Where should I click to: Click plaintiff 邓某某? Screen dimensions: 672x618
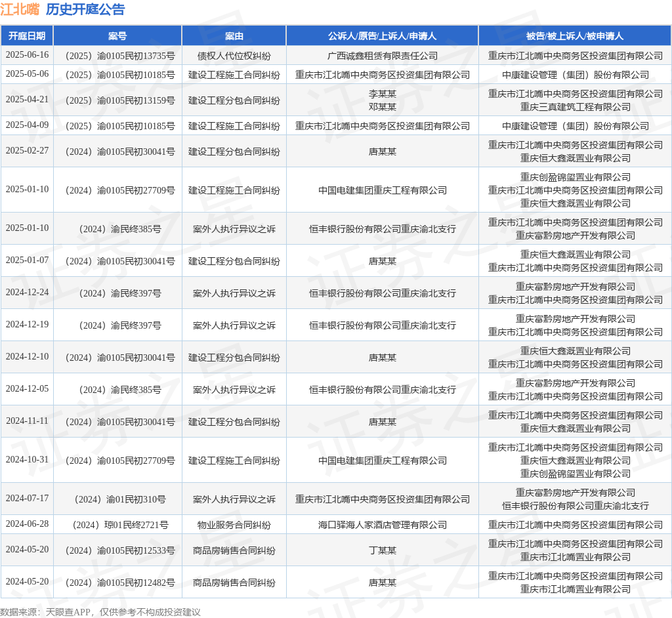(383, 107)
